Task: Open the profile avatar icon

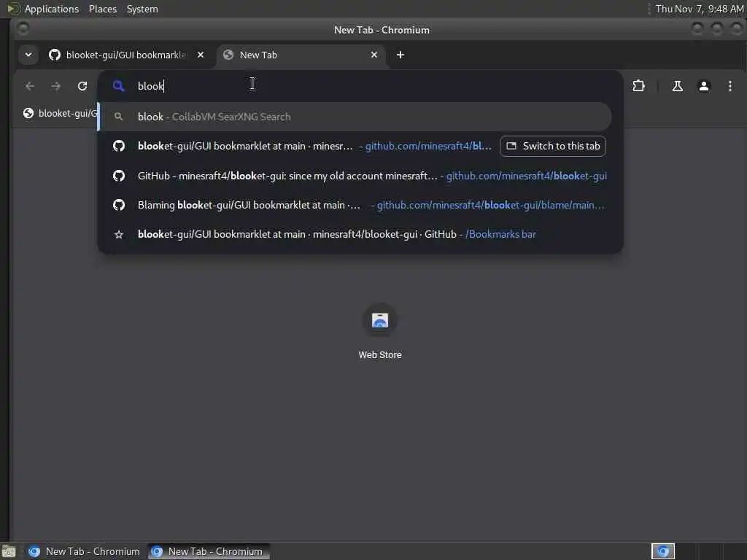Action: tap(704, 86)
